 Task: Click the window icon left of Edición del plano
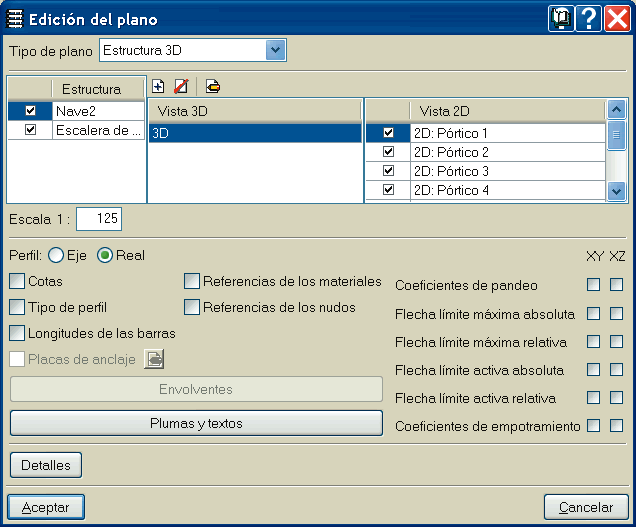(x=16, y=19)
